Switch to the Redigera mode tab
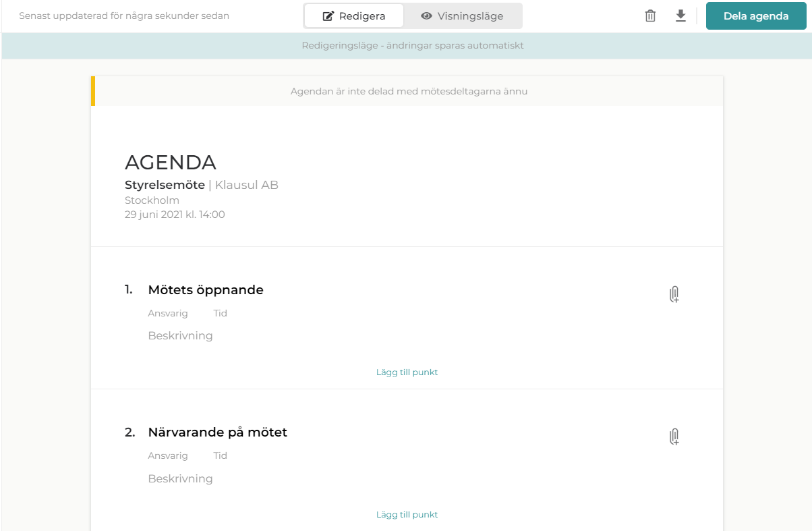Viewport: 812px width, 531px height. pyautogui.click(x=354, y=16)
